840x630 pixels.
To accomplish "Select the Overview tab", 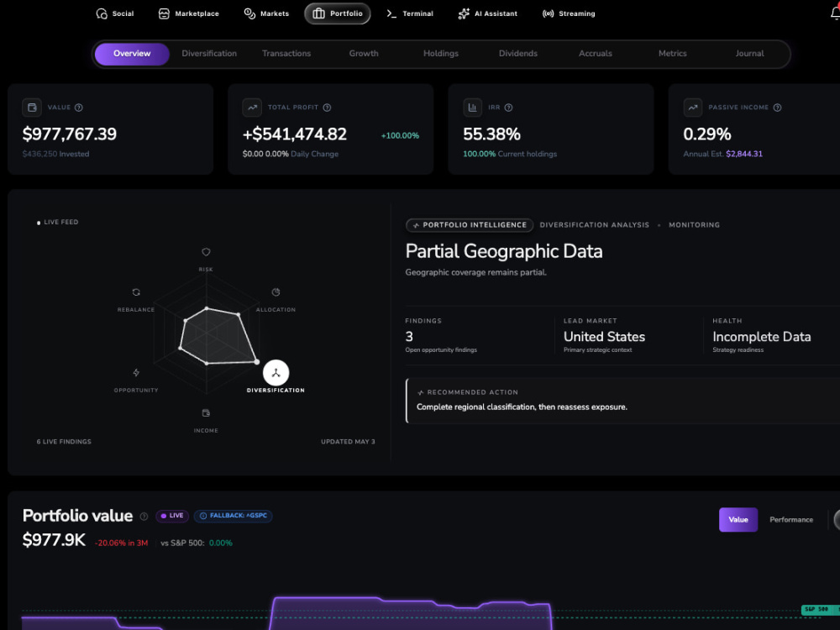I will tap(132, 54).
